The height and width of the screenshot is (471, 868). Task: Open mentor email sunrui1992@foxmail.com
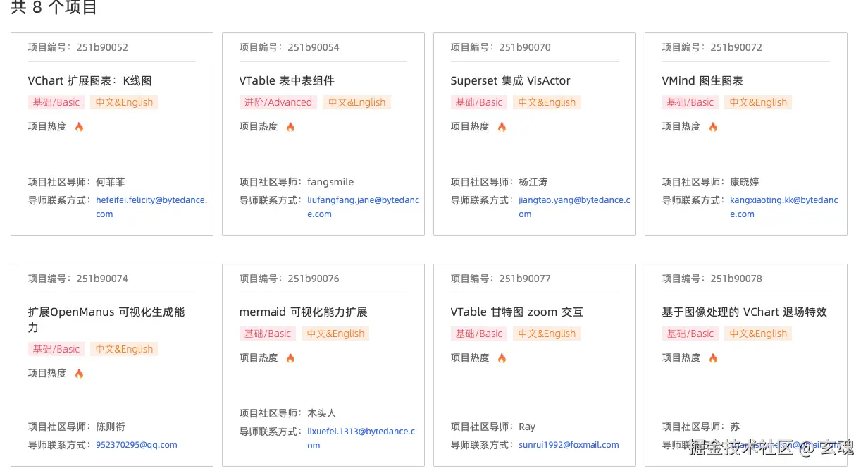click(x=569, y=445)
